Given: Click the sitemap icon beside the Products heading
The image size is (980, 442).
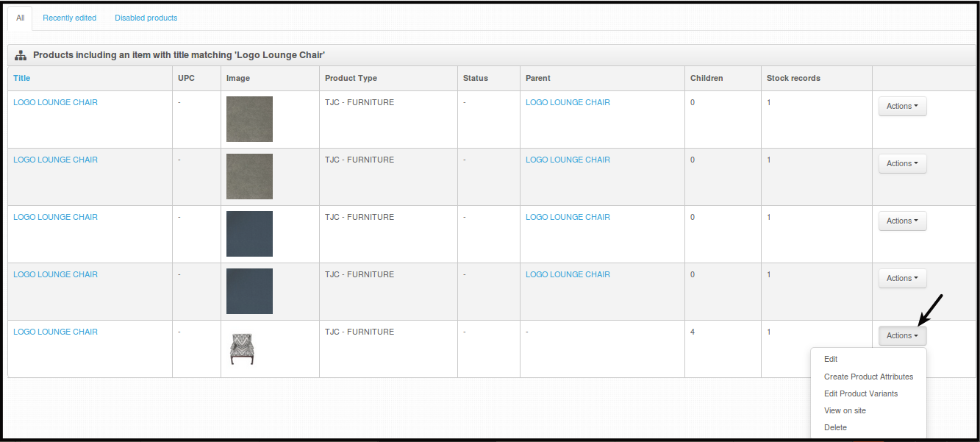Looking at the screenshot, I should tap(21, 55).
